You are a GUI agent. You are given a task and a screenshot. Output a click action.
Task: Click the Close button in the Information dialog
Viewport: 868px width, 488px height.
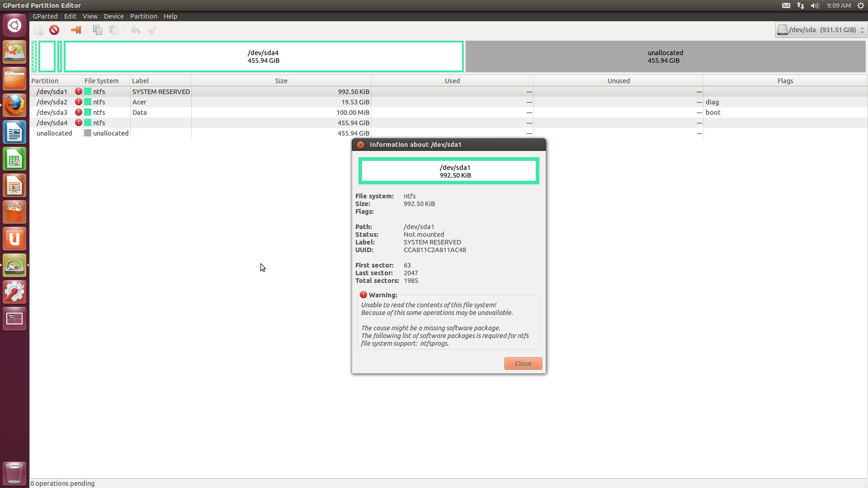click(x=523, y=364)
